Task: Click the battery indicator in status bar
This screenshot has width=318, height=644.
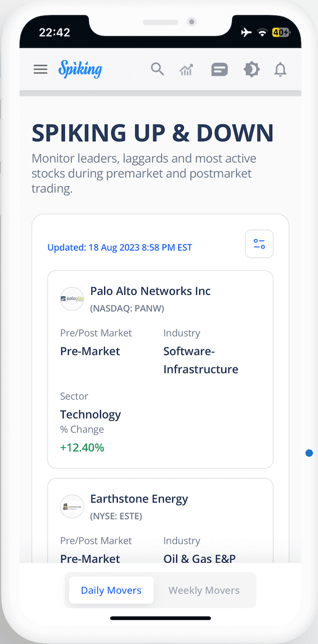Action: (x=282, y=32)
